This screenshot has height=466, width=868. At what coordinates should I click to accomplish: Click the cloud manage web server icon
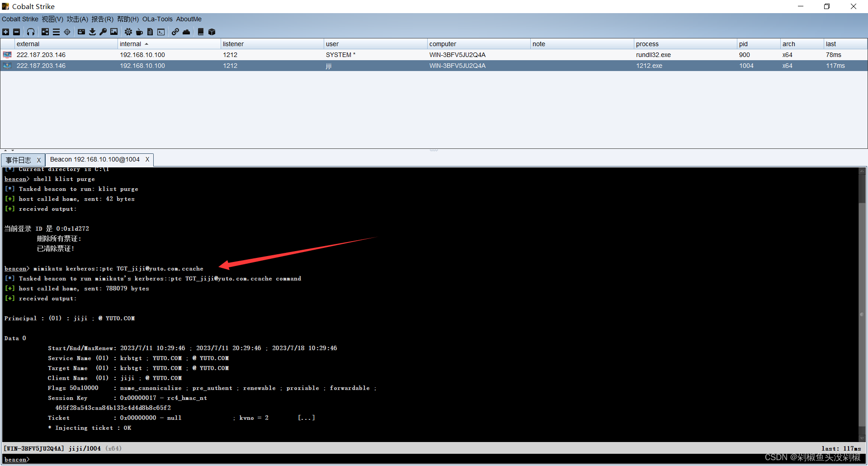(x=186, y=32)
